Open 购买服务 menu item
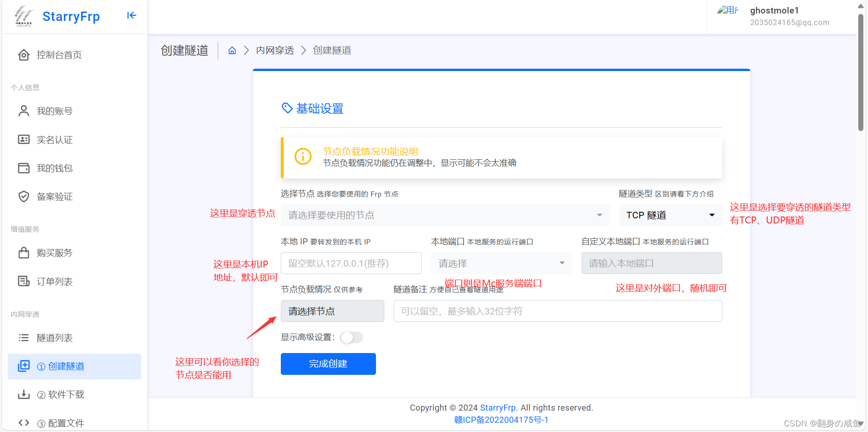868x432 pixels. (74, 253)
